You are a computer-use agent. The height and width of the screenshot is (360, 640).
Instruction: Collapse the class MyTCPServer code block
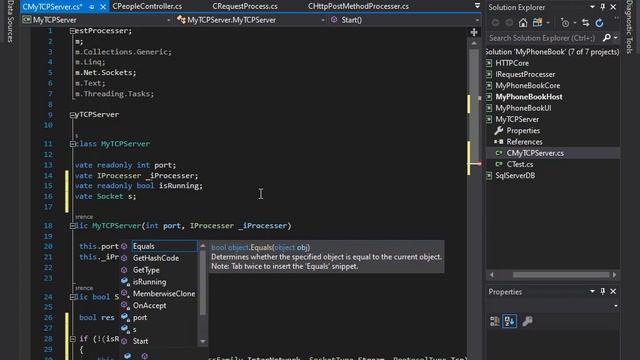[73, 144]
